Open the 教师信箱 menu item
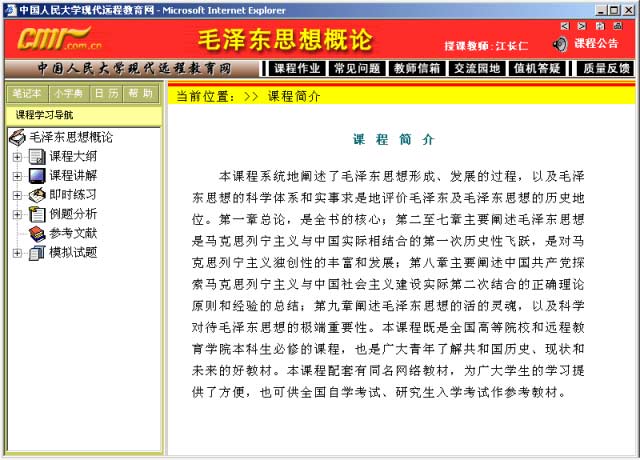Screen dimensions: 640x460 pos(417,68)
